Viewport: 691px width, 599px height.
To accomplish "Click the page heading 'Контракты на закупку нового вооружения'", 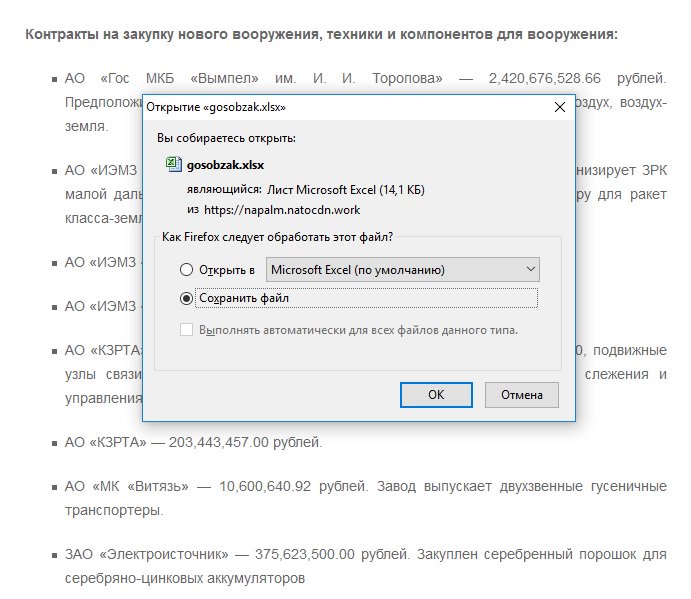I will point(321,34).
